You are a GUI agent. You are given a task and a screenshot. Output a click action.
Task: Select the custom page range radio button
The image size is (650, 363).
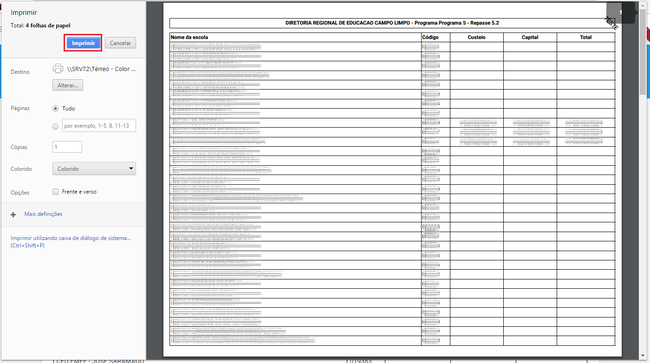[x=56, y=126]
